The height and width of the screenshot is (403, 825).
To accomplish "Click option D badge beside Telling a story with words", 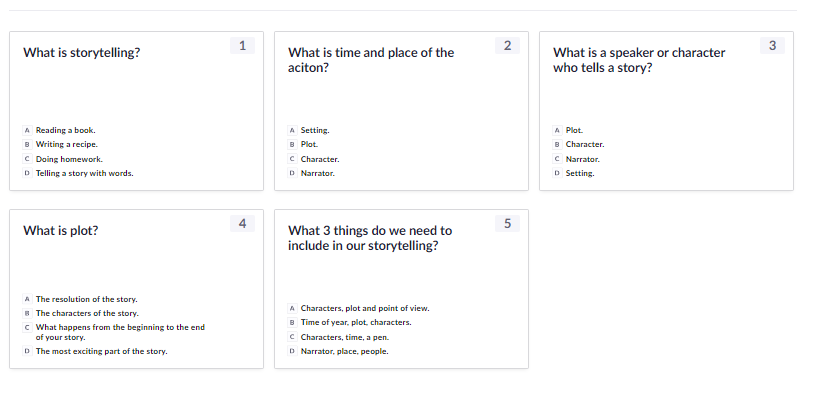I will (x=27, y=173).
